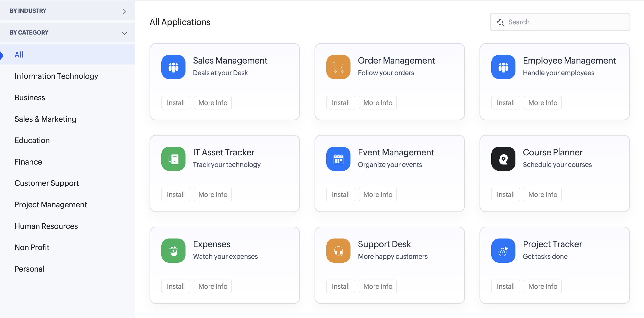Screen dimensions: 644x318
Task: Choose the Non Profit category
Action: click(x=32, y=247)
